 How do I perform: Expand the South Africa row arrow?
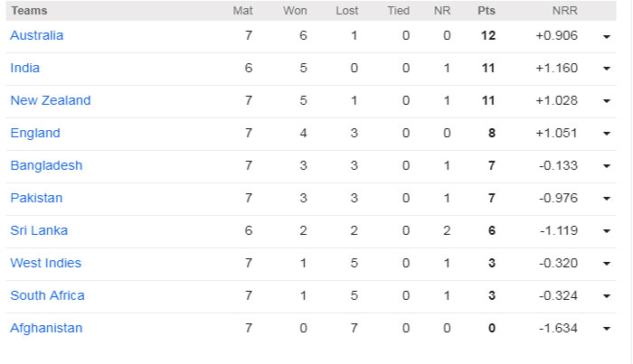tap(606, 296)
